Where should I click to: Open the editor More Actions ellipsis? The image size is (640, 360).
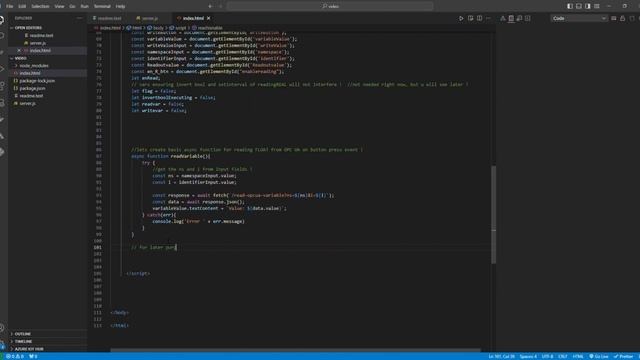pyautogui.click(x=488, y=18)
